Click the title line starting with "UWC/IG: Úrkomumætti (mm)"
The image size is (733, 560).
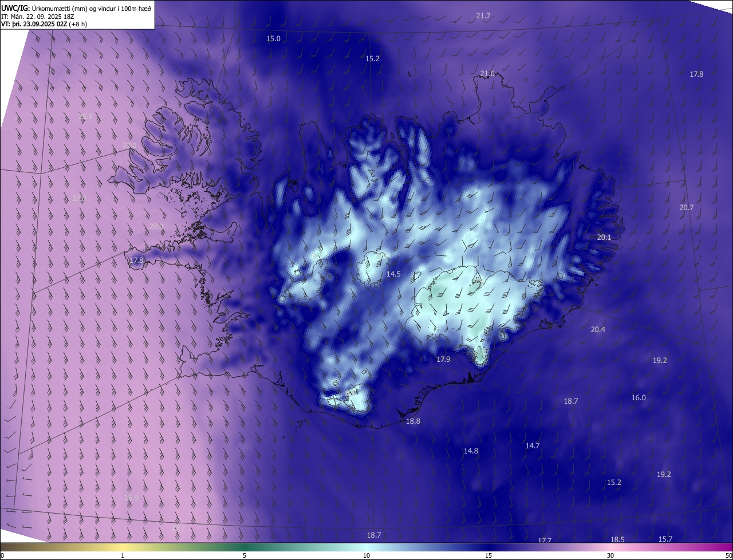(x=76, y=7)
